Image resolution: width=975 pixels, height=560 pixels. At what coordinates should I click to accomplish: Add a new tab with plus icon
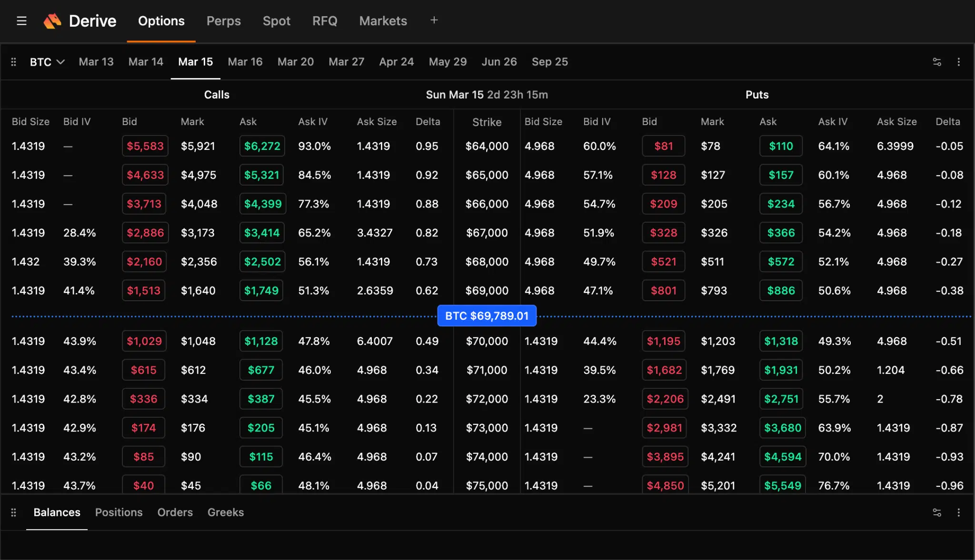[x=434, y=20]
